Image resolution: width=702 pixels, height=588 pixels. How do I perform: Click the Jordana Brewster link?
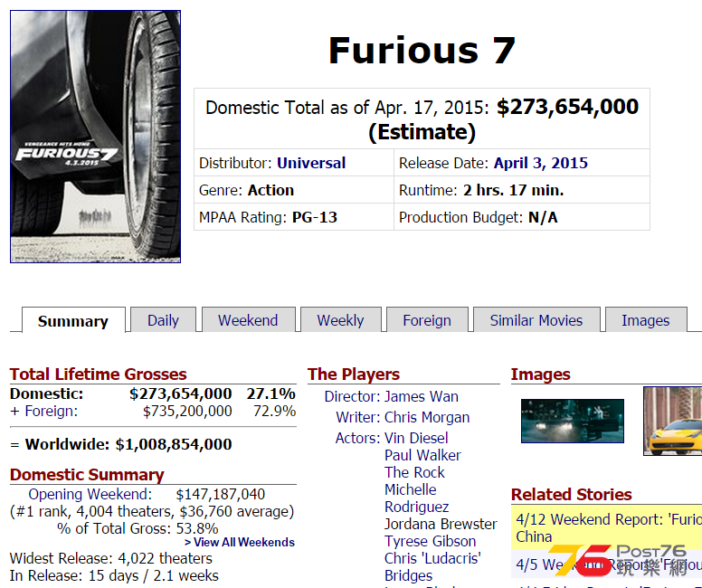pos(441,524)
